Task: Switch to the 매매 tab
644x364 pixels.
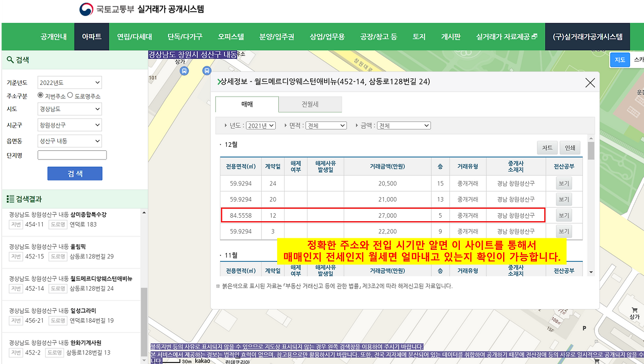Action: pyautogui.click(x=247, y=104)
